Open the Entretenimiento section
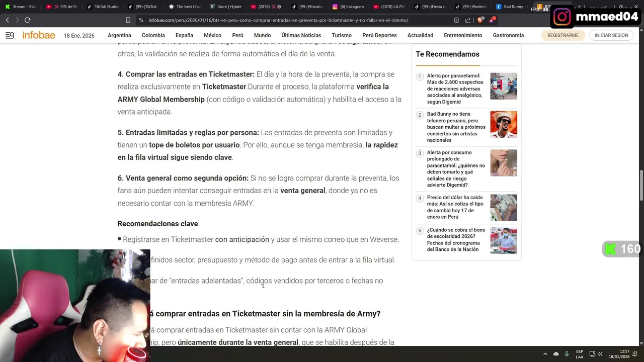The height and width of the screenshot is (362, 644). [463, 35]
